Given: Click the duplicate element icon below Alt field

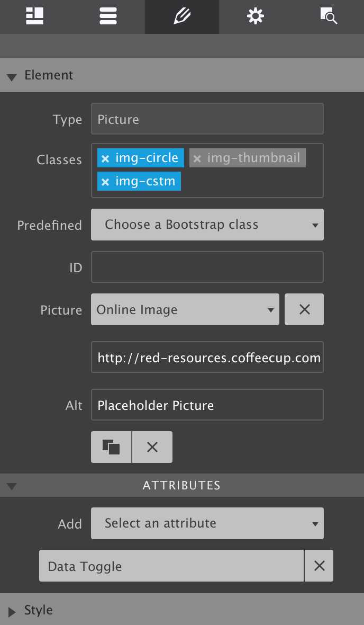Looking at the screenshot, I should coord(111,447).
